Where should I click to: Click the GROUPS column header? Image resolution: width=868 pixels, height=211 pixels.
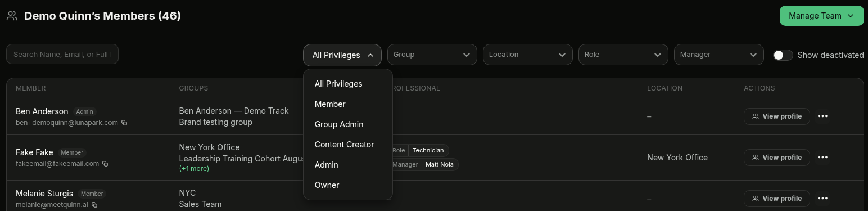tap(193, 88)
